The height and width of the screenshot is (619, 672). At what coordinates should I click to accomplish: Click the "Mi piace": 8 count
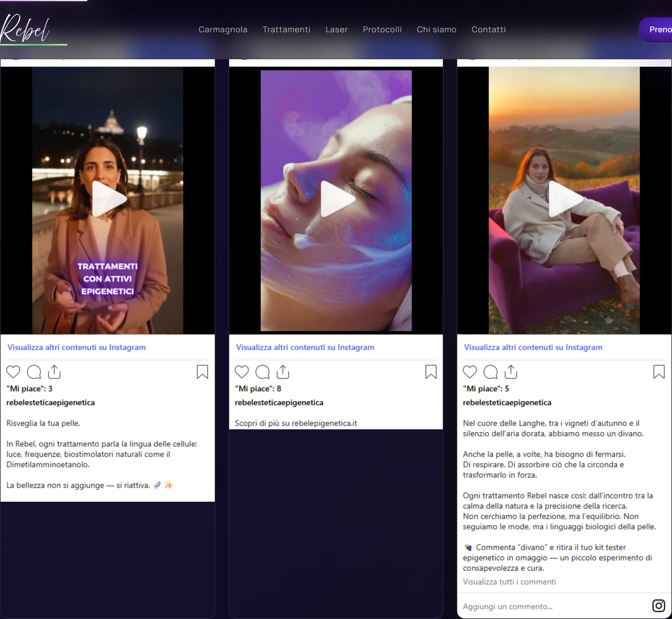coord(258,389)
